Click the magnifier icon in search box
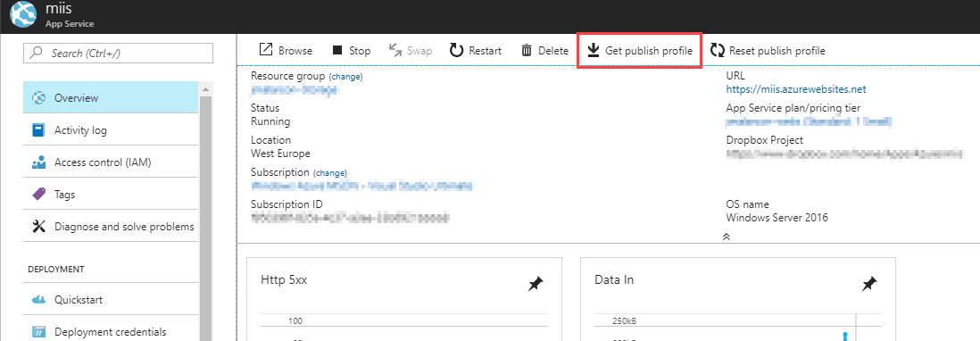This screenshot has height=341, width=980. pos(37,53)
